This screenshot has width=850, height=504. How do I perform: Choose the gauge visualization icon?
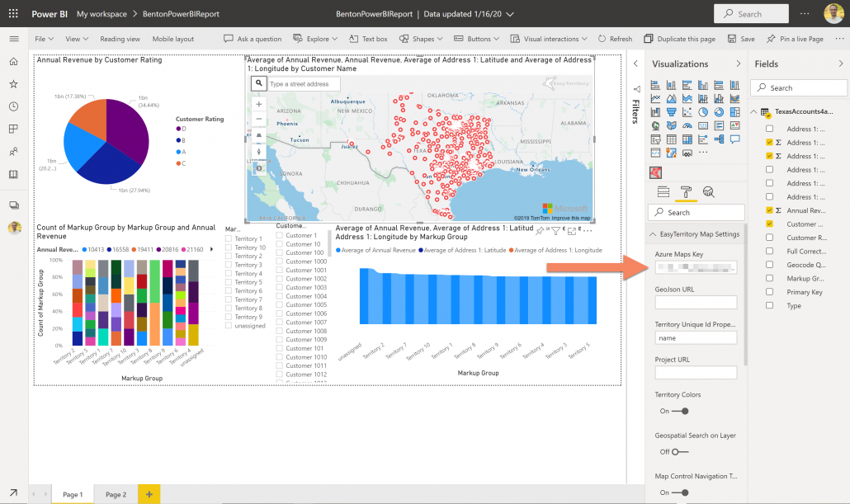[x=687, y=125]
